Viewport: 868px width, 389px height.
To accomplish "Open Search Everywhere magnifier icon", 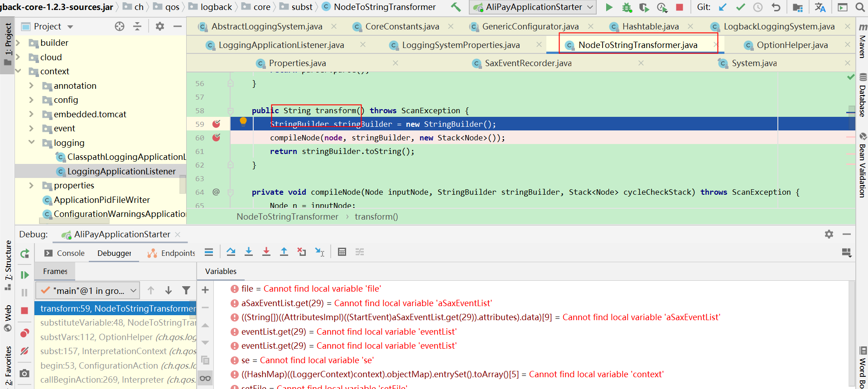I will [x=860, y=7].
